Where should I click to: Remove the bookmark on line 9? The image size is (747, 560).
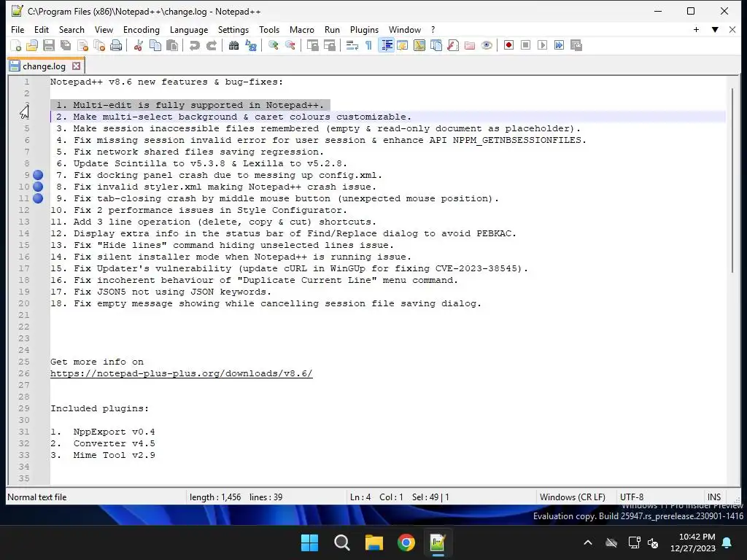[38, 175]
